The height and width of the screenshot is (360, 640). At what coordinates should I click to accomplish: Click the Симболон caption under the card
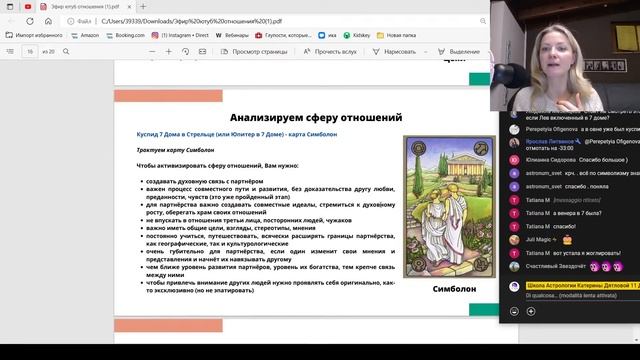click(x=454, y=289)
